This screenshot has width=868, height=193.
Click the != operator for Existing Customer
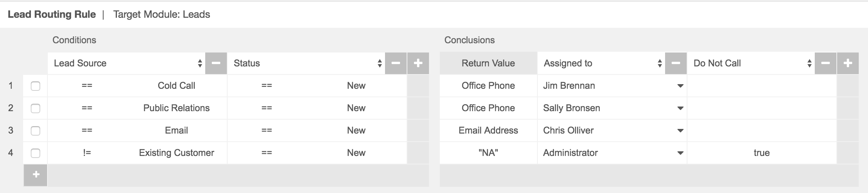point(87,153)
